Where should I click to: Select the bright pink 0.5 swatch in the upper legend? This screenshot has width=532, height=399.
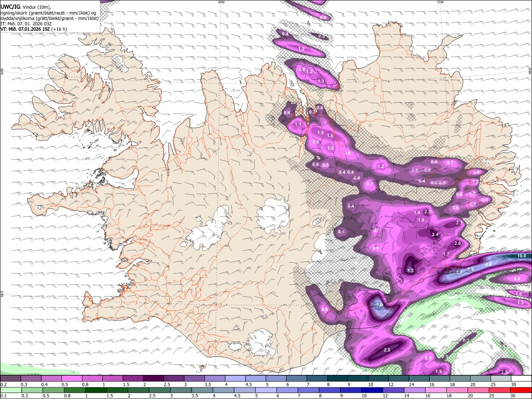coord(72,378)
